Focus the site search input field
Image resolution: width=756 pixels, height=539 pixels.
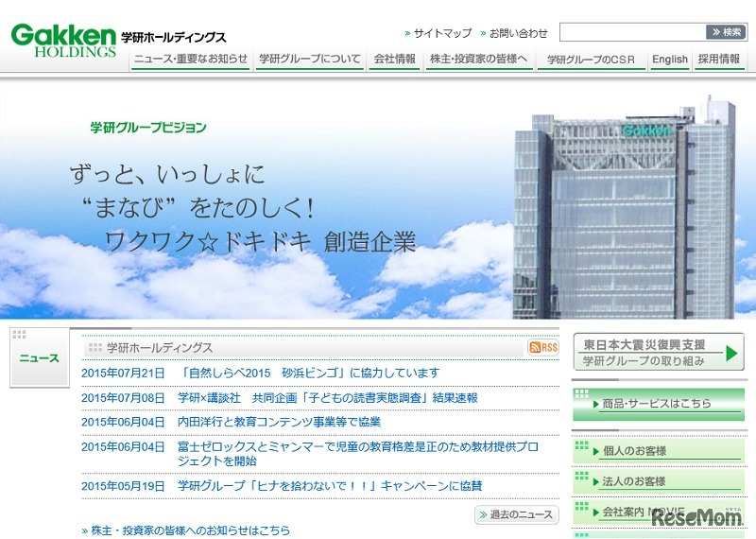coord(632,32)
